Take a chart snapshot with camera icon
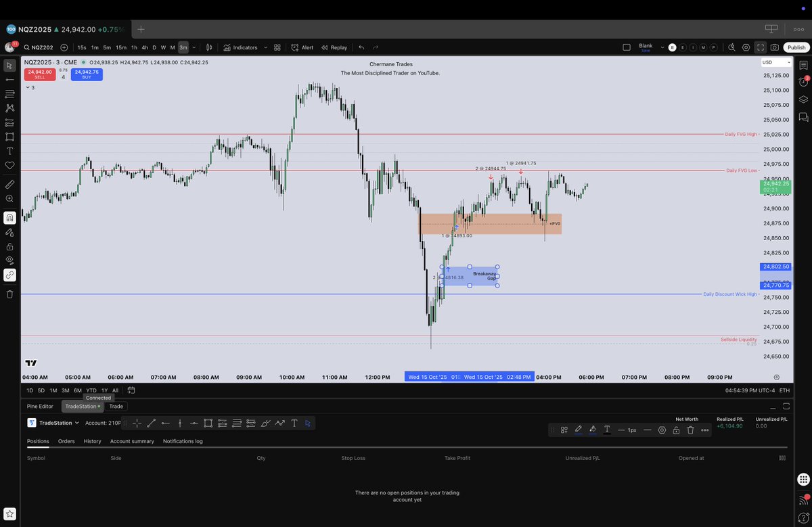 (774, 47)
